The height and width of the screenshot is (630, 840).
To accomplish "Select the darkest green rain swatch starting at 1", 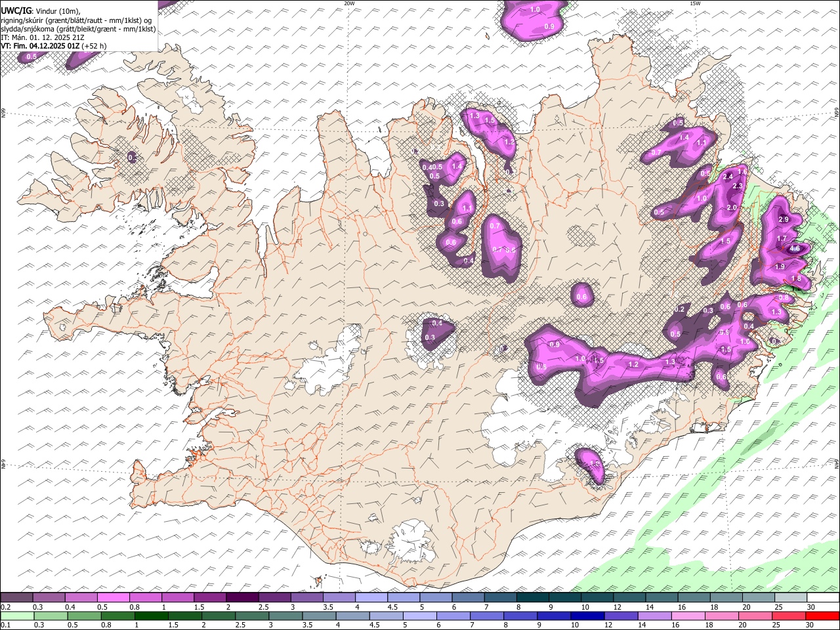I will pos(151,616).
